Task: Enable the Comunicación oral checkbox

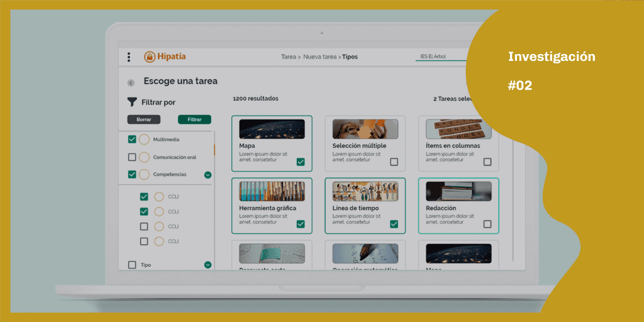Action: tap(132, 157)
